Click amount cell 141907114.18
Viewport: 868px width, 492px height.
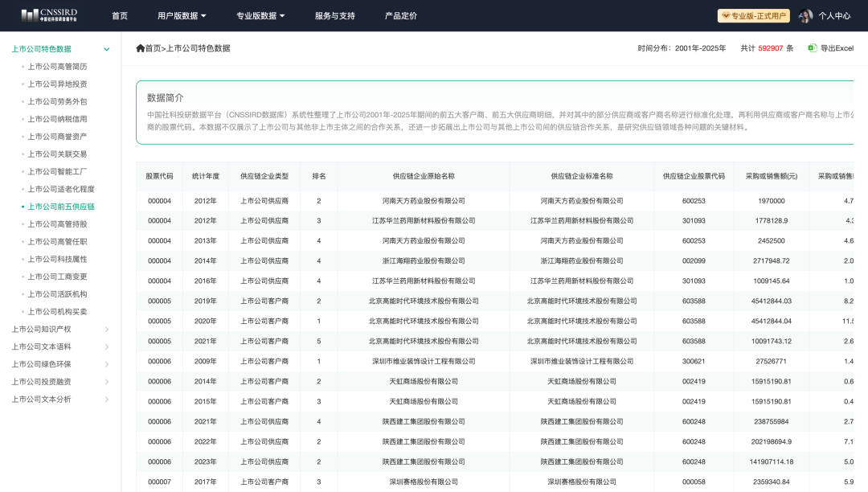coord(771,461)
